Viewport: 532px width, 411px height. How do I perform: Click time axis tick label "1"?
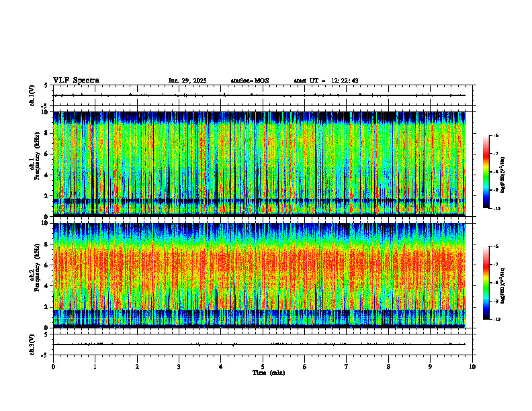(x=95, y=367)
